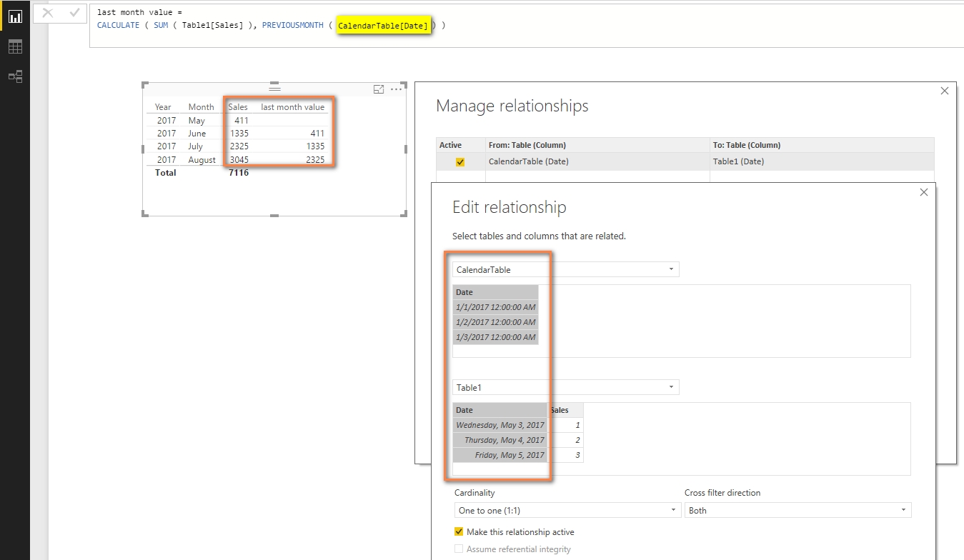This screenshot has width=964, height=560.
Task: Select the CalendarTable (Date) relationship row
Action: pos(685,161)
